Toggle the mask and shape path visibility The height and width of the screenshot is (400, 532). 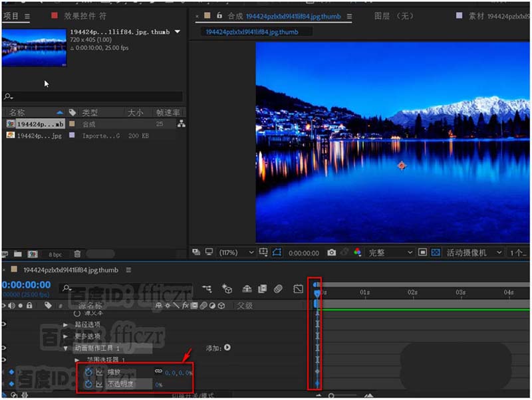(277, 252)
